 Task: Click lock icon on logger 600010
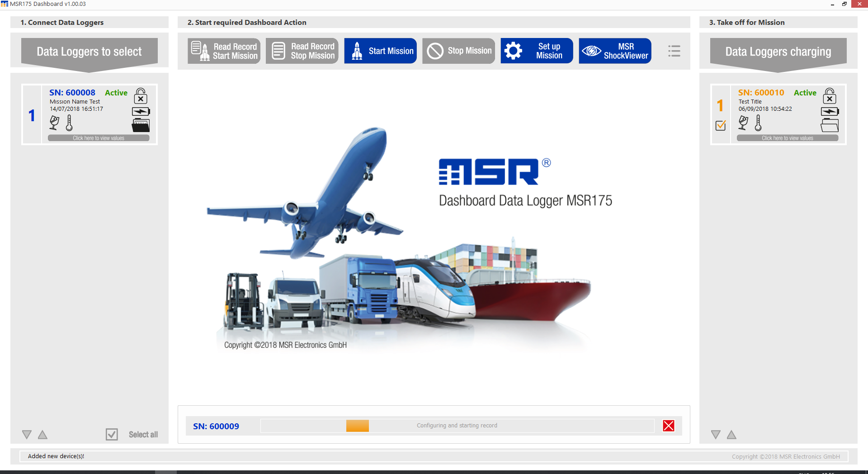[830, 96]
